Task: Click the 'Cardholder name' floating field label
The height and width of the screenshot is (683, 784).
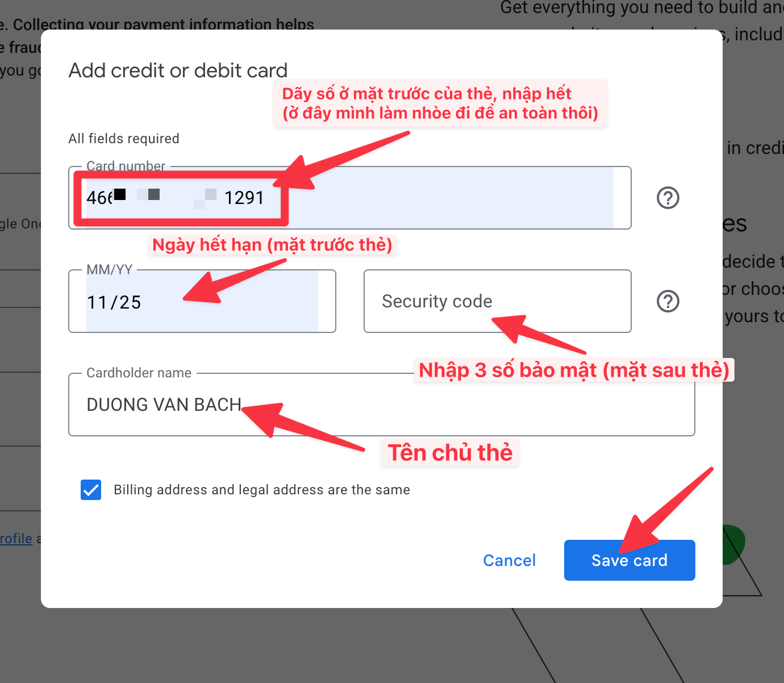Action: (139, 373)
